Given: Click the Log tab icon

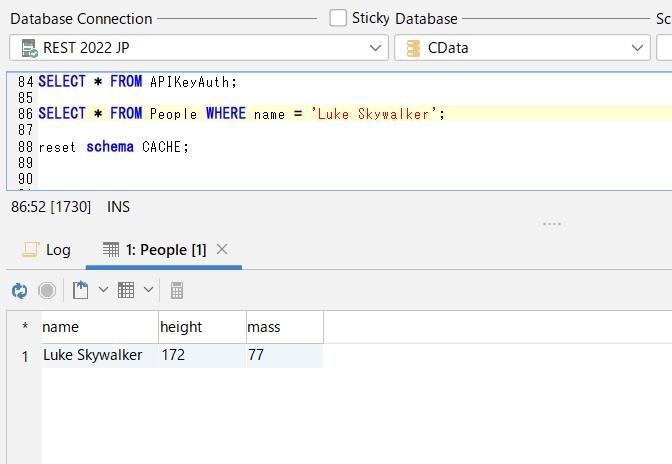Looking at the screenshot, I should (30, 250).
